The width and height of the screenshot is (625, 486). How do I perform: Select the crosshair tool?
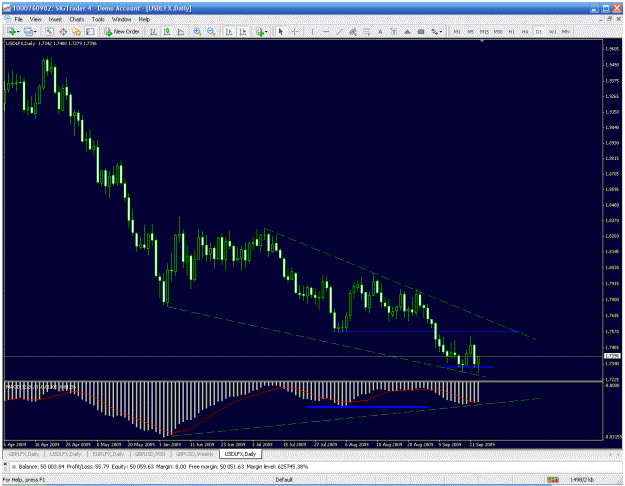click(295, 31)
